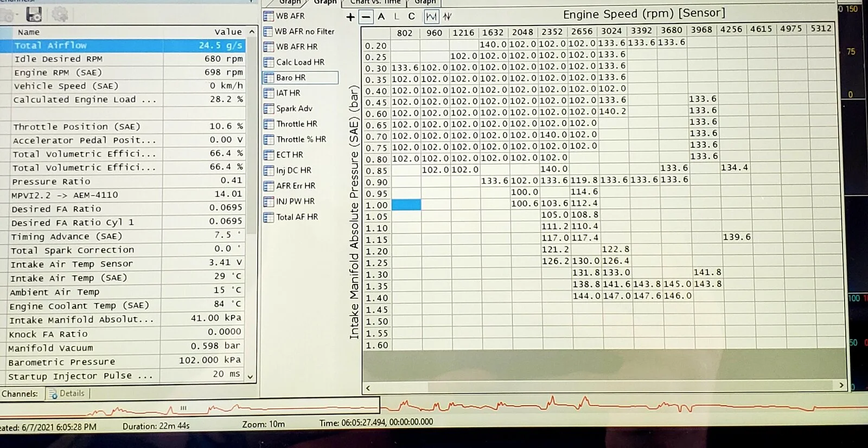Click the highlighted blue cell in row 1.00
Viewport: 868px width, 448px height.
[x=406, y=205]
